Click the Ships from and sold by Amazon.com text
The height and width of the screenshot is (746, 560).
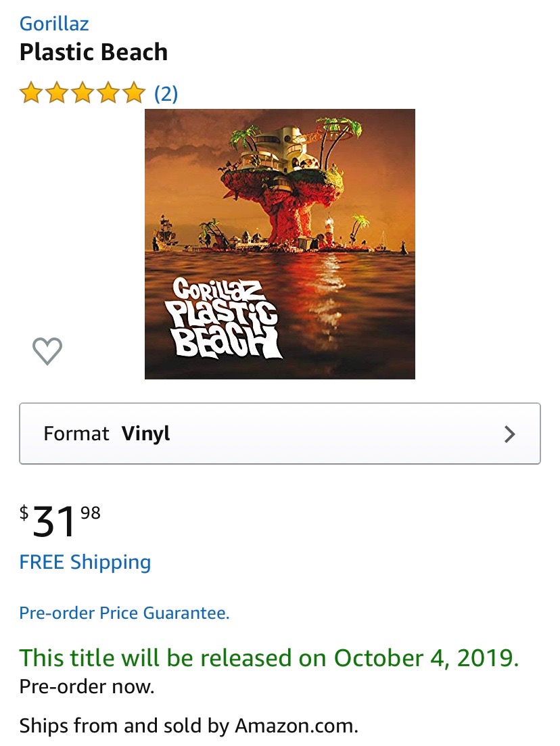[189, 726]
